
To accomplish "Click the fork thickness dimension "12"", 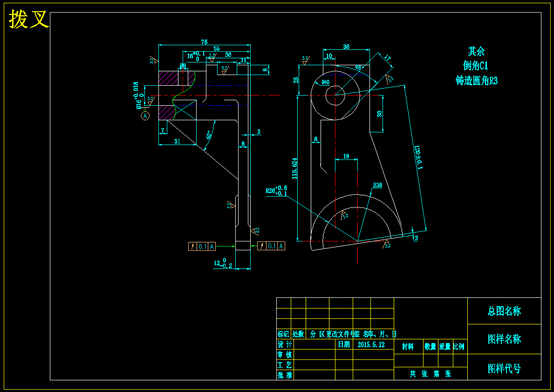I will (223, 263).
